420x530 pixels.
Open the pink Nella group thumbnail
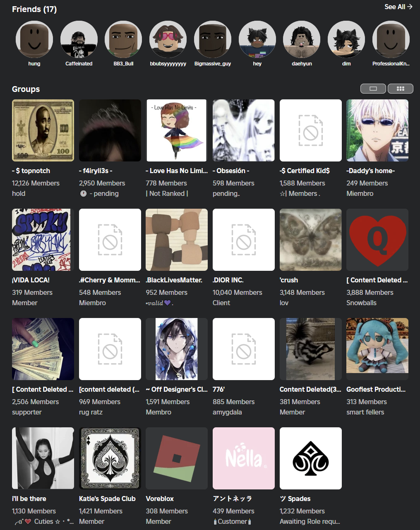[244, 458]
